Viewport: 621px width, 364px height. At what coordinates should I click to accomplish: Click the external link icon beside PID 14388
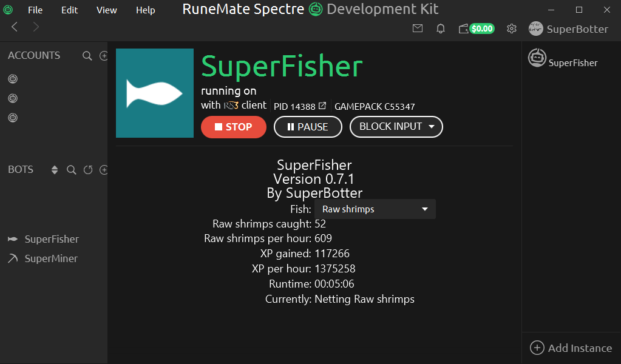(x=322, y=106)
